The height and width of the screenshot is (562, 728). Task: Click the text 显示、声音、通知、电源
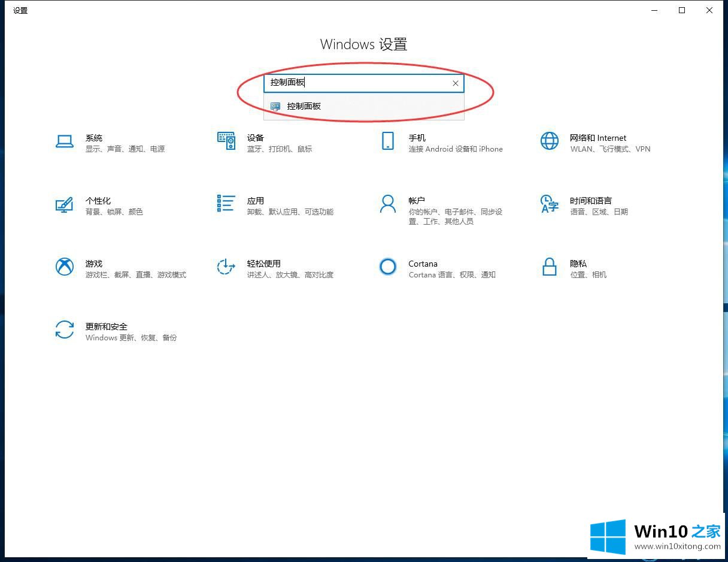(125, 149)
